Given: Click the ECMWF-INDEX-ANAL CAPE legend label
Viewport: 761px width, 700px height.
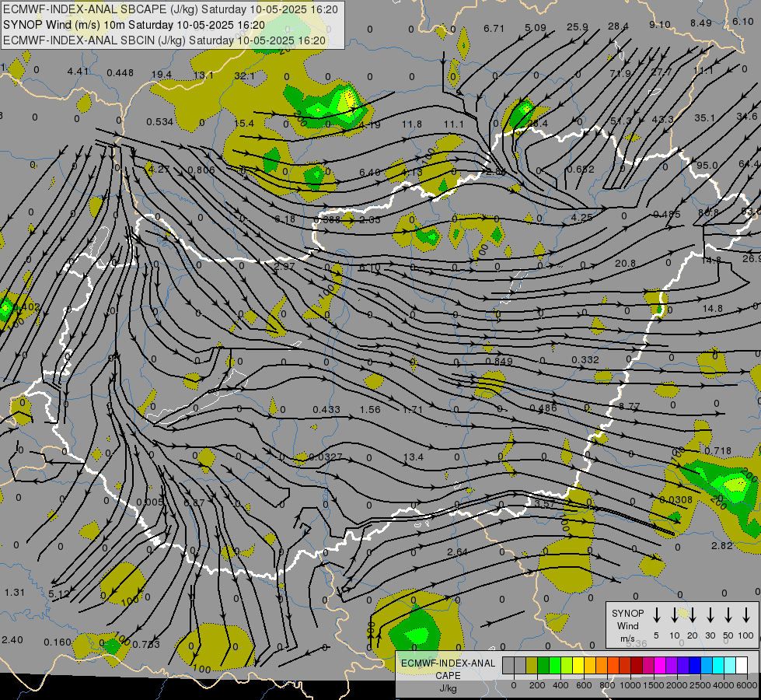Looking at the screenshot, I should (448, 670).
